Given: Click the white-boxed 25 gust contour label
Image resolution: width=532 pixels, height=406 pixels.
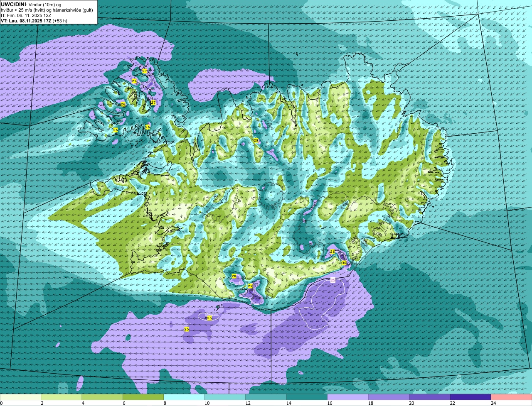Looking at the screenshot, I should point(333,280).
